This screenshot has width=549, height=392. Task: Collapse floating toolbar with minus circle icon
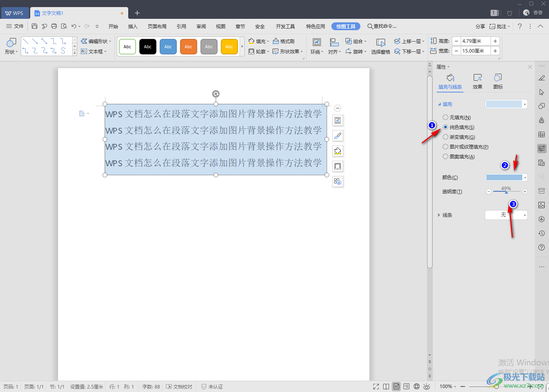pyautogui.click(x=338, y=108)
